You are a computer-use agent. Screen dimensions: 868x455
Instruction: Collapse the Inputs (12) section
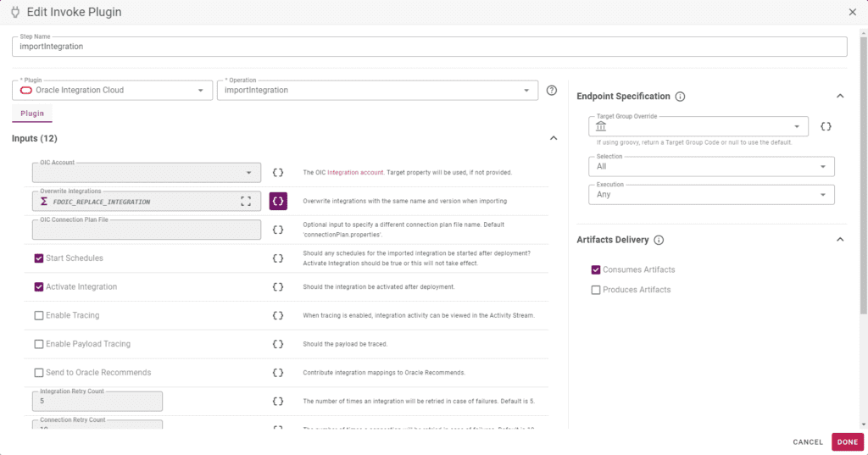pyautogui.click(x=553, y=138)
